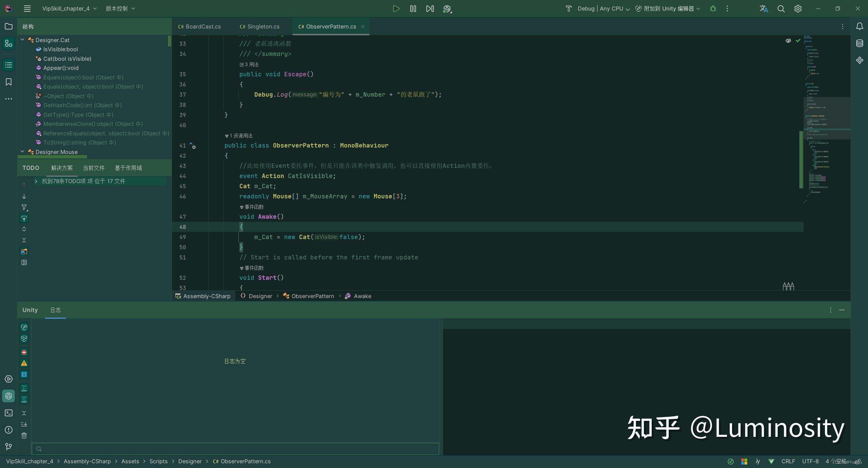Screen dimensions: 868x468
Task: Open the debugger with the bug icon
Action: click(x=712, y=8)
